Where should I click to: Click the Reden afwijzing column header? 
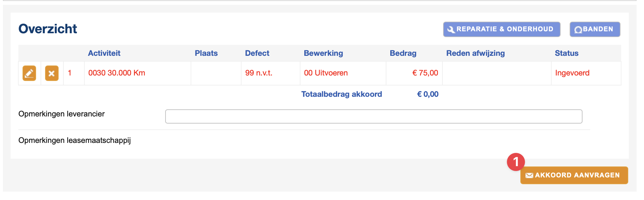[x=475, y=53]
